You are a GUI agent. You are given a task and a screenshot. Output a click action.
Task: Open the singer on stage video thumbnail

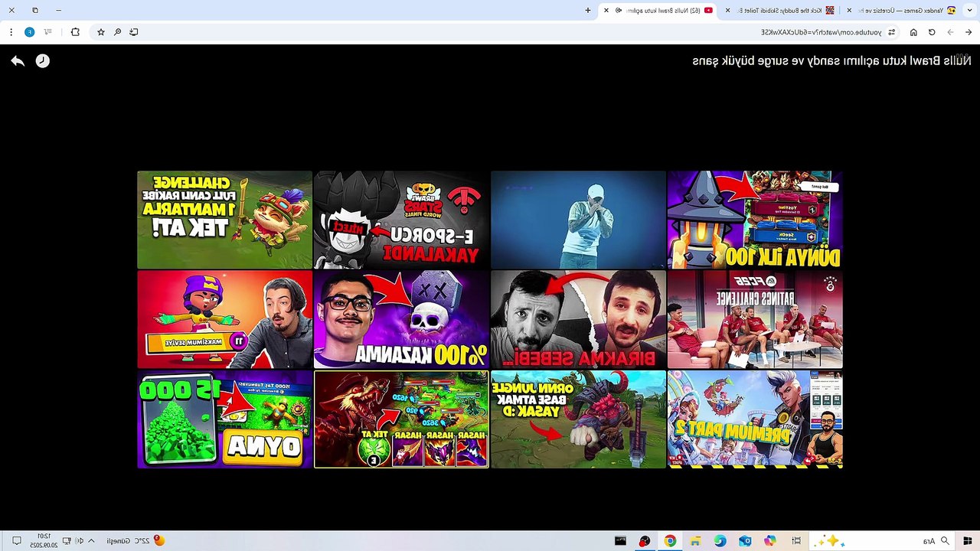pyautogui.click(x=578, y=220)
